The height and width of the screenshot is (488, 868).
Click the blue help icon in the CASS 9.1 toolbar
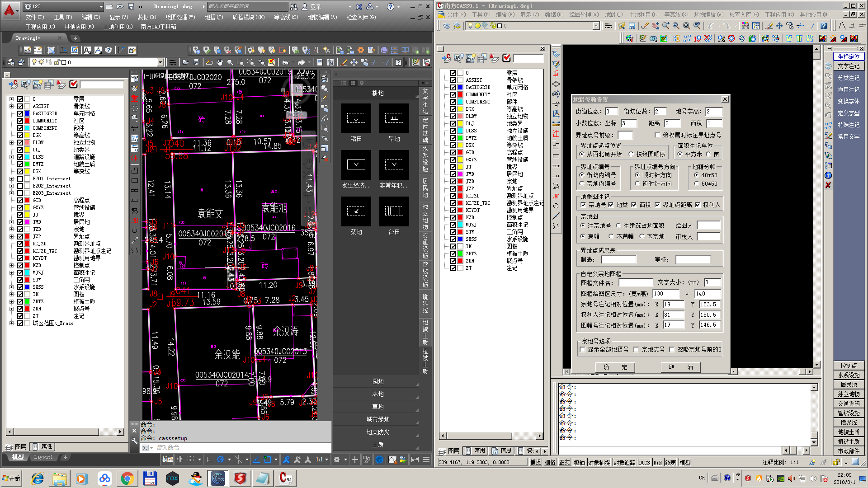click(824, 26)
